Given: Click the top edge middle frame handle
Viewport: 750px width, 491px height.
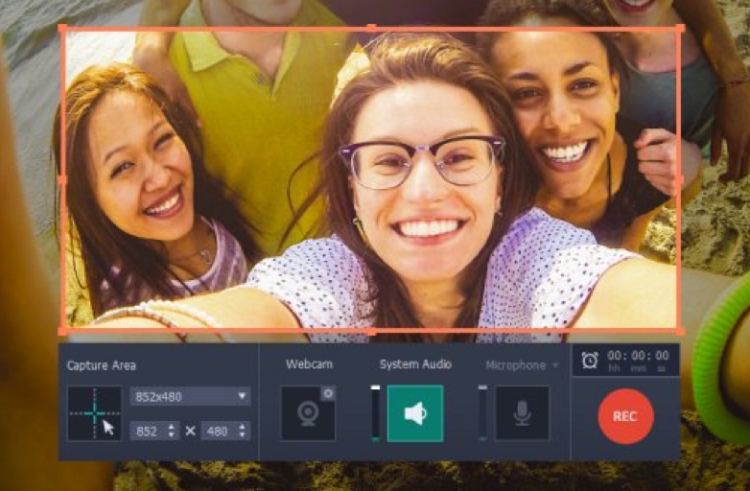Looking at the screenshot, I should coord(371,28).
